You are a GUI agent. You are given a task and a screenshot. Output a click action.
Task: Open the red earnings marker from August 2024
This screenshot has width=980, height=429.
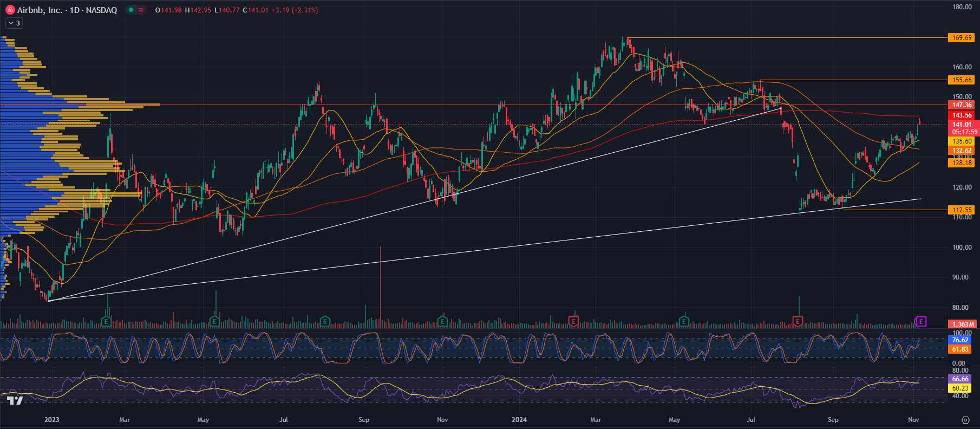click(798, 322)
